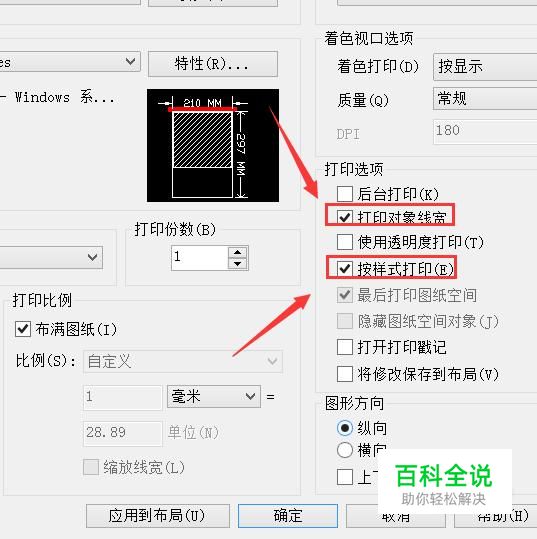
Task: Open the 着色打印(D) 按显示 dropdown
Action: click(x=485, y=67)
